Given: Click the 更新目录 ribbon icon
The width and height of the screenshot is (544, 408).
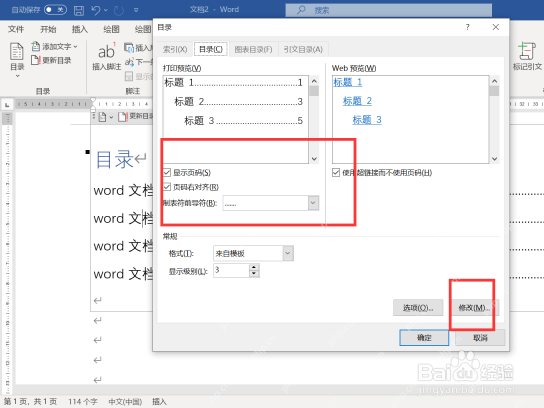Looking at the screenshot, I should pos(35,60).
